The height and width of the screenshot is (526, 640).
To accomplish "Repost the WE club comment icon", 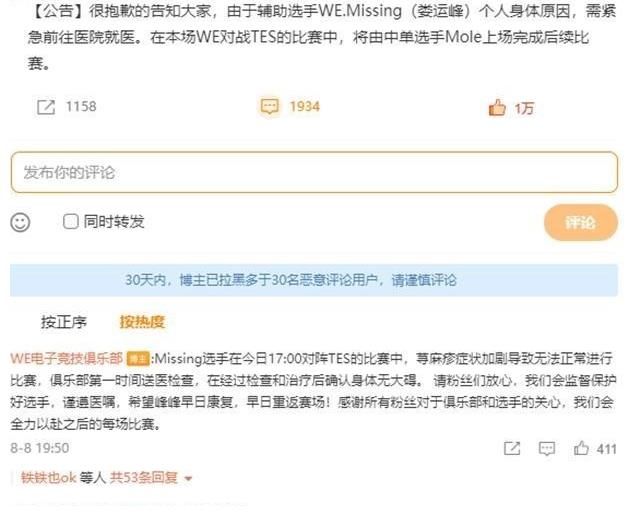I will [x=512, y=448].
